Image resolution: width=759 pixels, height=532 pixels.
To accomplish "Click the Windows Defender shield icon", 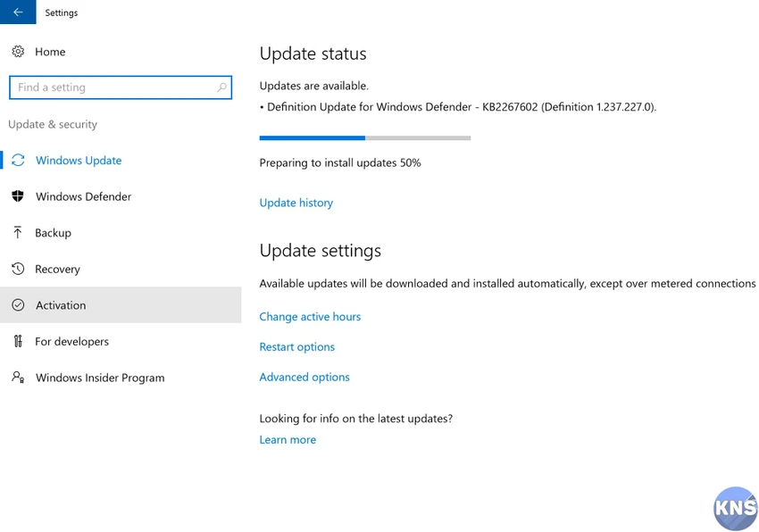I will click(x=18, y=196).
